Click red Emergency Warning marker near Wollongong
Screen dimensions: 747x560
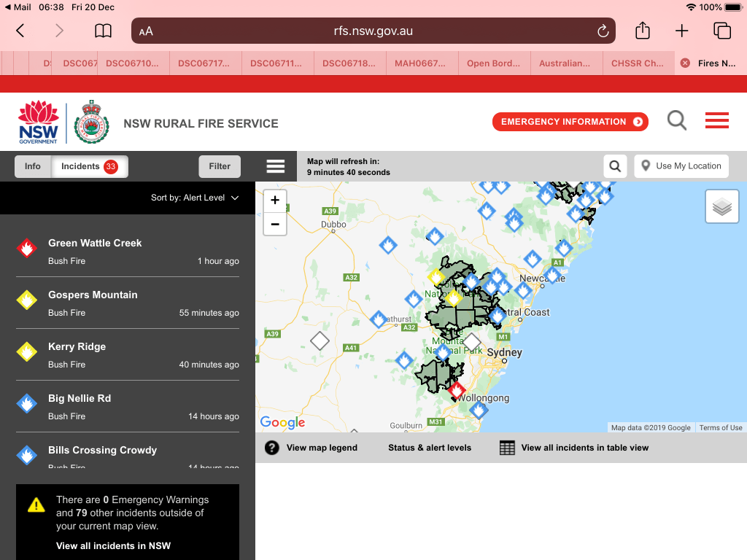coord(457,391)
